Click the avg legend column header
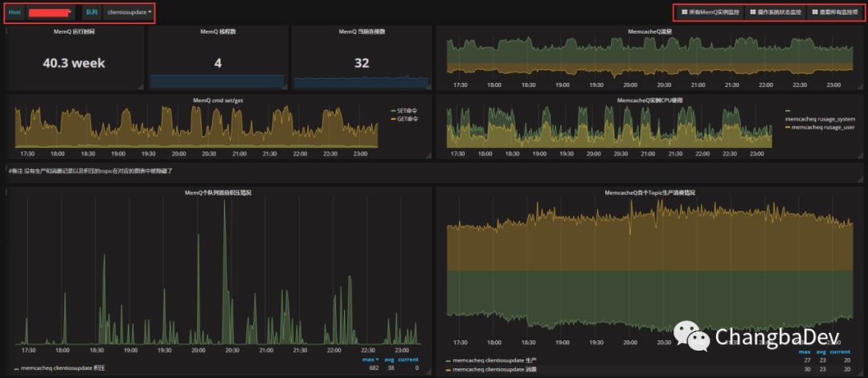The width and height of the screenshot is (868, 378). (390, 360)
